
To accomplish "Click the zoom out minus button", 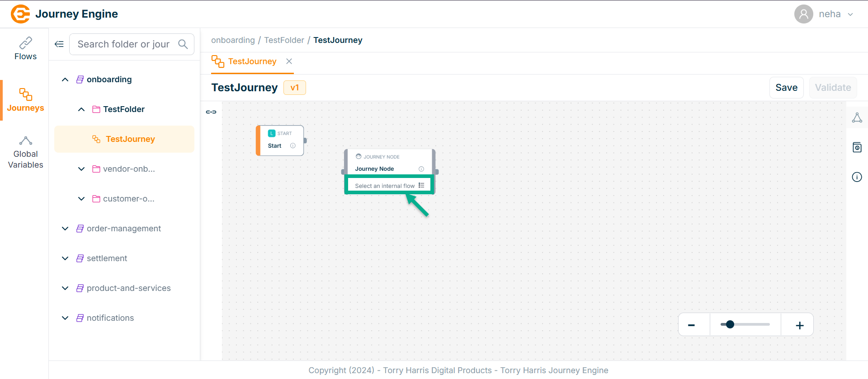I will point(691,325).
